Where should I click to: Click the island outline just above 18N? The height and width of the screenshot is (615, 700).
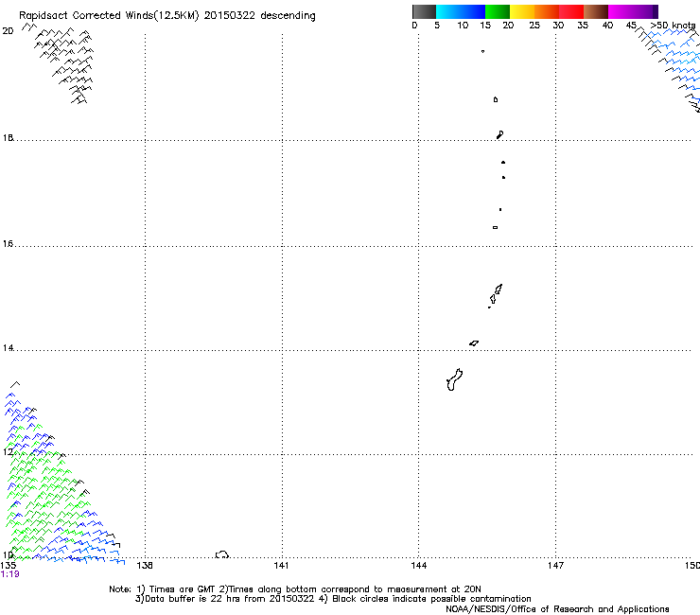point(500,134)
